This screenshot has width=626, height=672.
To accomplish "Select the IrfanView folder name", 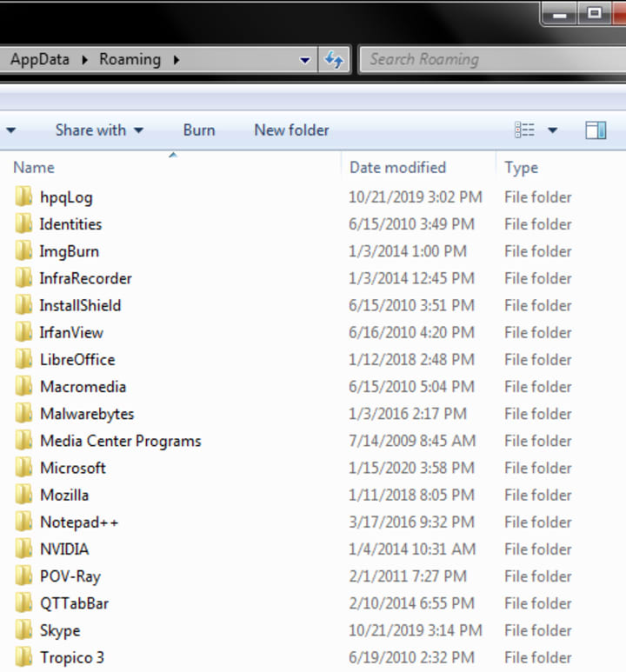I will click(x=71, y=333).
